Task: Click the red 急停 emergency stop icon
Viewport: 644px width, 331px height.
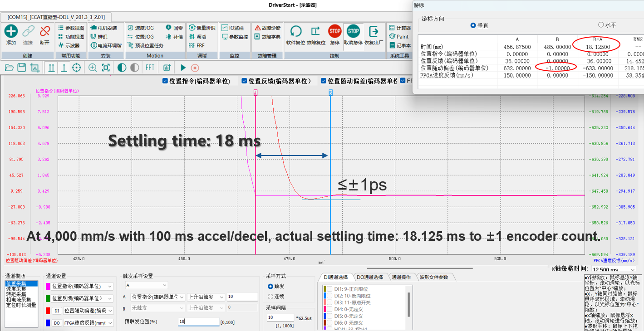Action: tap(335, 31)
